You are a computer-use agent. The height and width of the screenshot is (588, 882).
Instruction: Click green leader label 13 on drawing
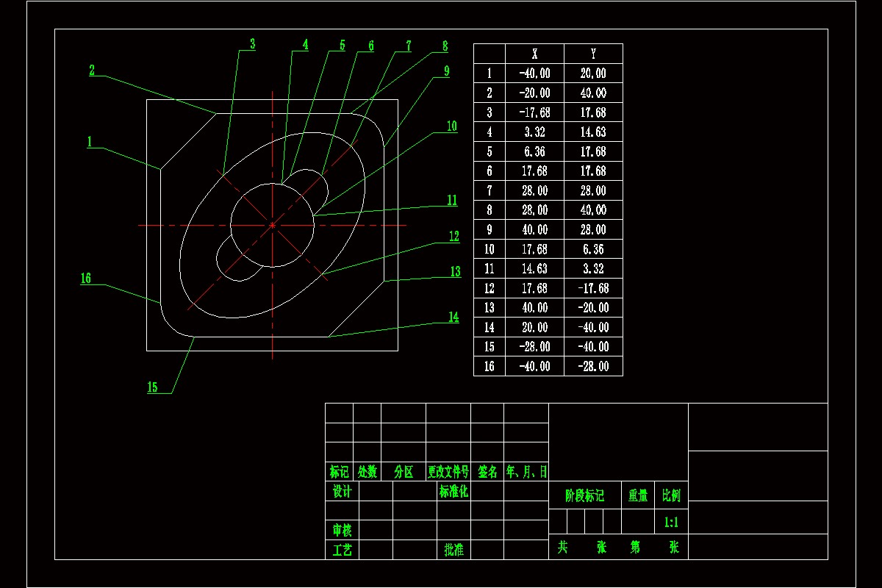[x=456, y=272]
